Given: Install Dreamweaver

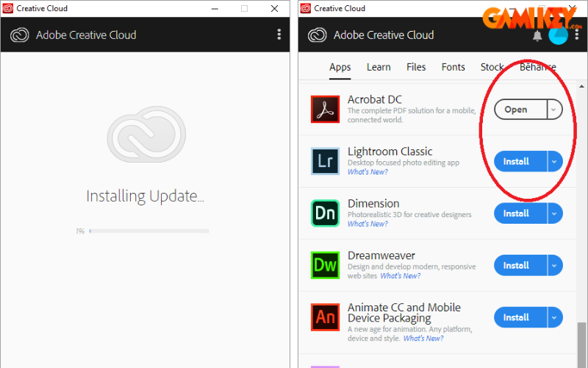Looking at the screenshot, I should [x=520, y=266].
